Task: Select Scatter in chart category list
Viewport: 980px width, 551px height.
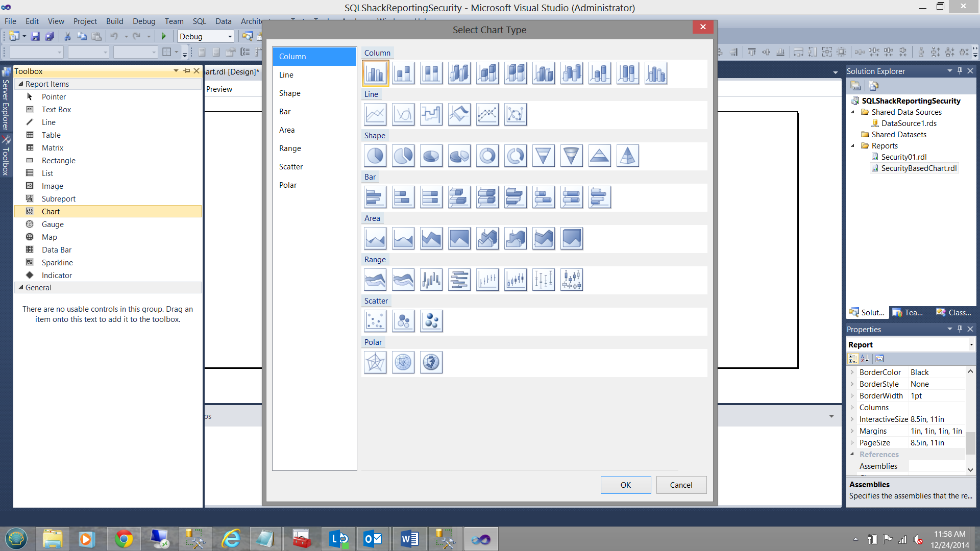Action: coord(291,167)
